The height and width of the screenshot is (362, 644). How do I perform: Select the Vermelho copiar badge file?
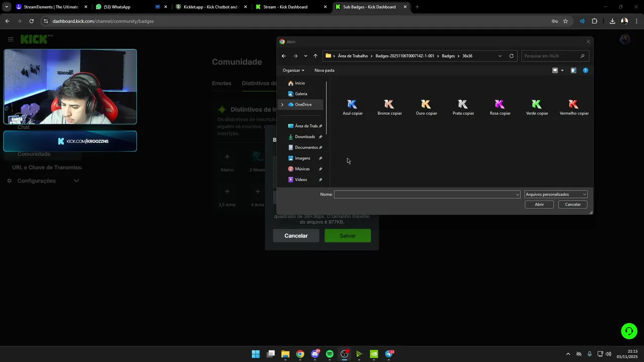[x=574, y=107]
